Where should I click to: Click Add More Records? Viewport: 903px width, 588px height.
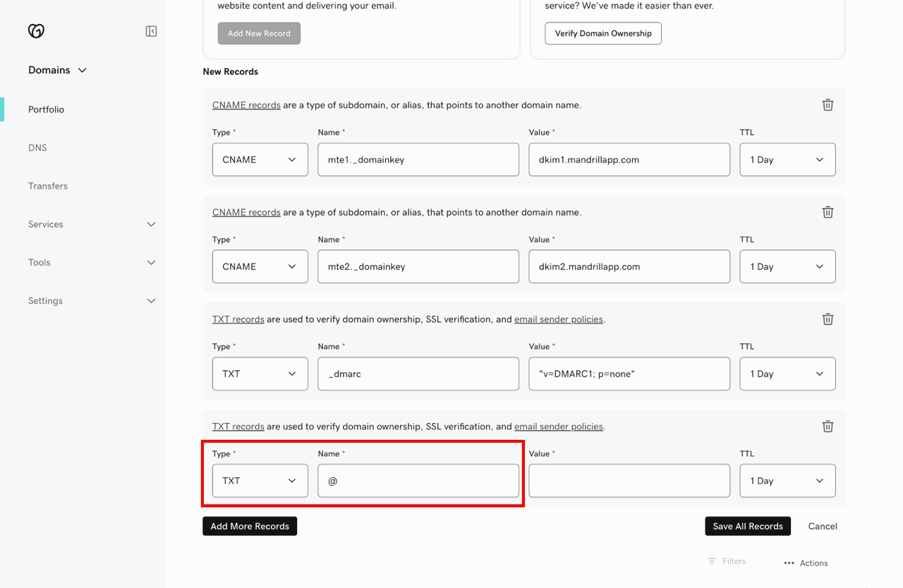(249, 526)
